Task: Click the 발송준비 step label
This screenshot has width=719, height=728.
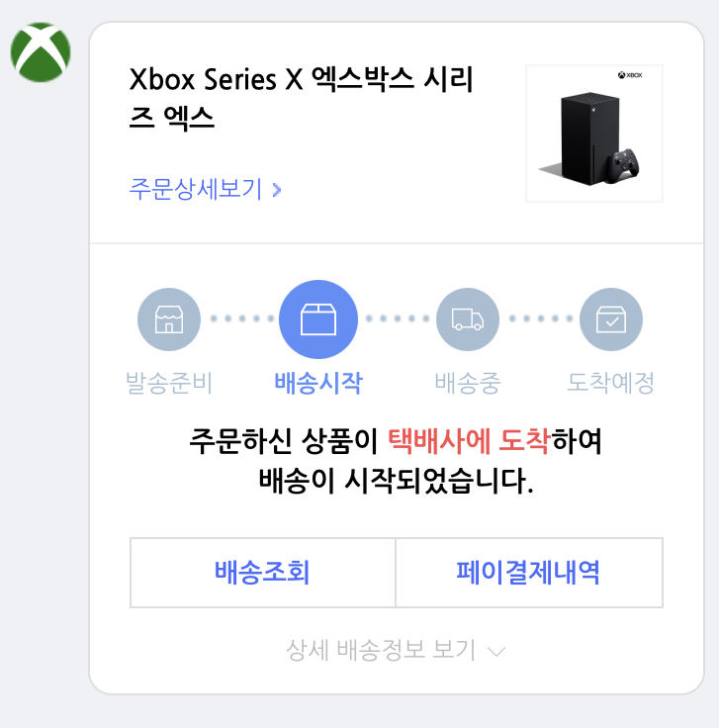Action: coord(169,384)
